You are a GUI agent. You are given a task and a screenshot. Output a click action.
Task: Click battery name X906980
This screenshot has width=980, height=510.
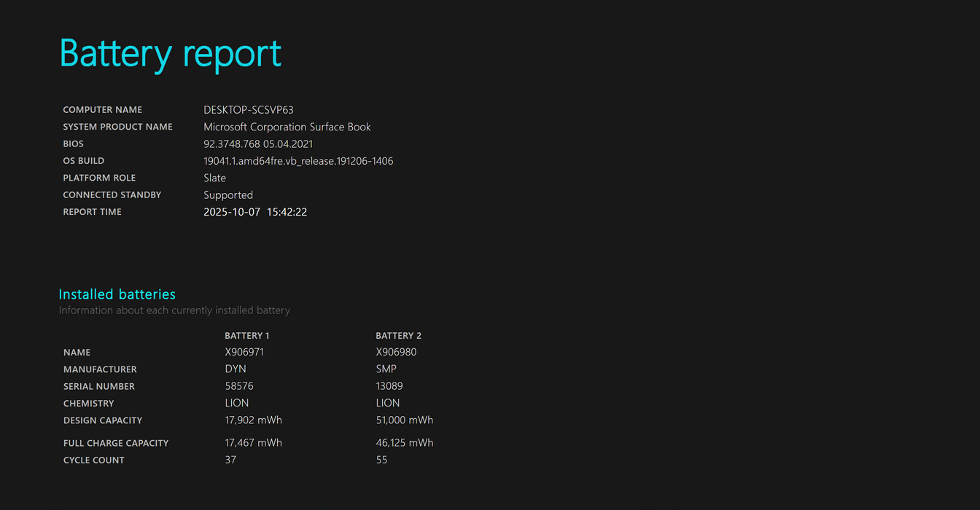[397, 352]
